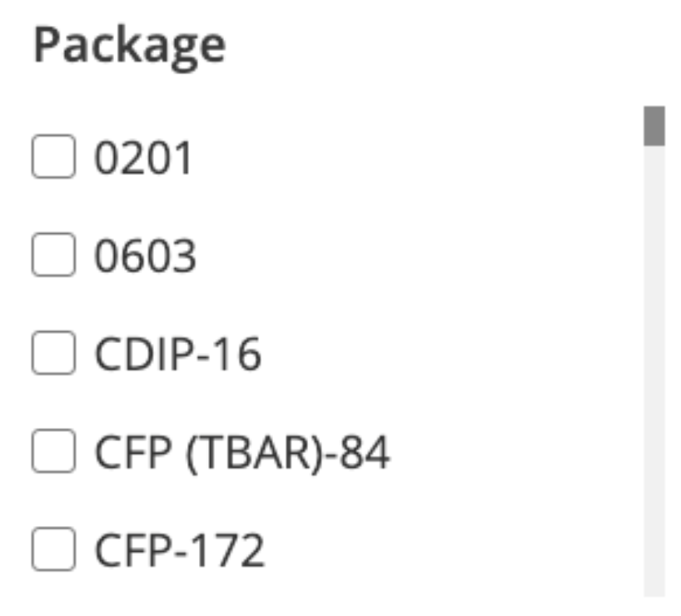Viewport: 681px width, 616px height.
Task: Click the package list scrollbar thumb
Action: (654, 126)
